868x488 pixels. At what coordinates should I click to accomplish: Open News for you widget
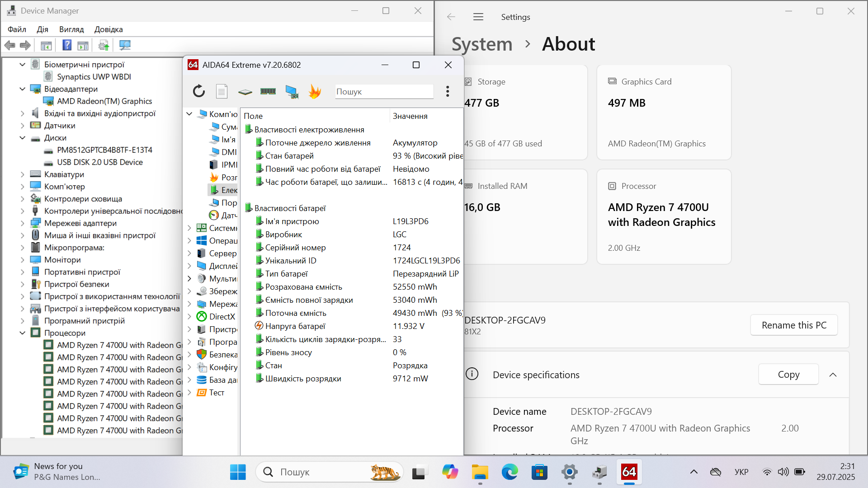point(57,472)
